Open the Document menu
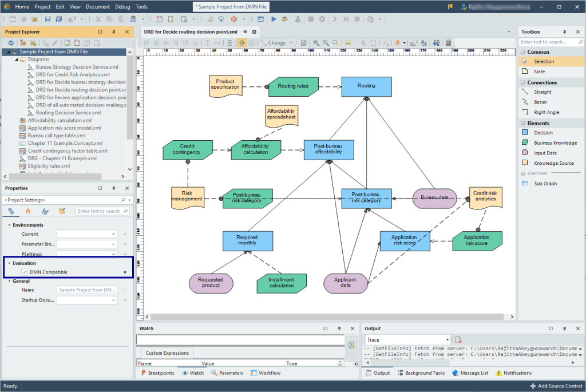 (x=97, y=7)
